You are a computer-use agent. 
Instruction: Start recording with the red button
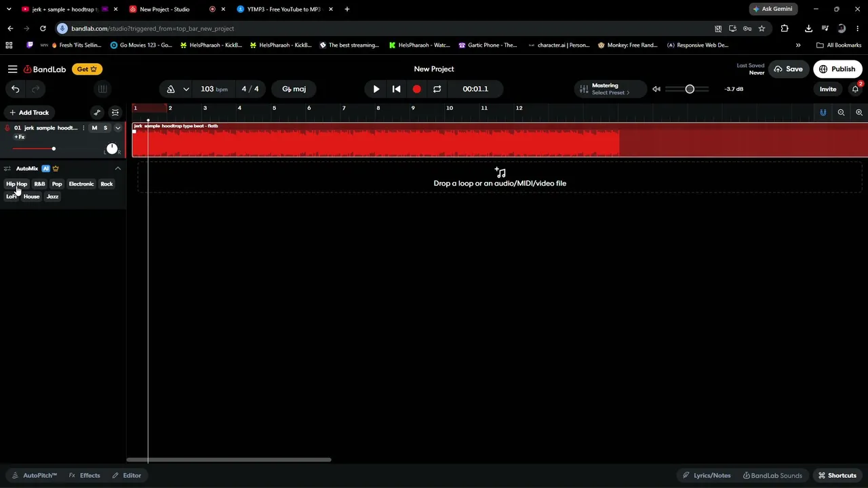[416, 89]
